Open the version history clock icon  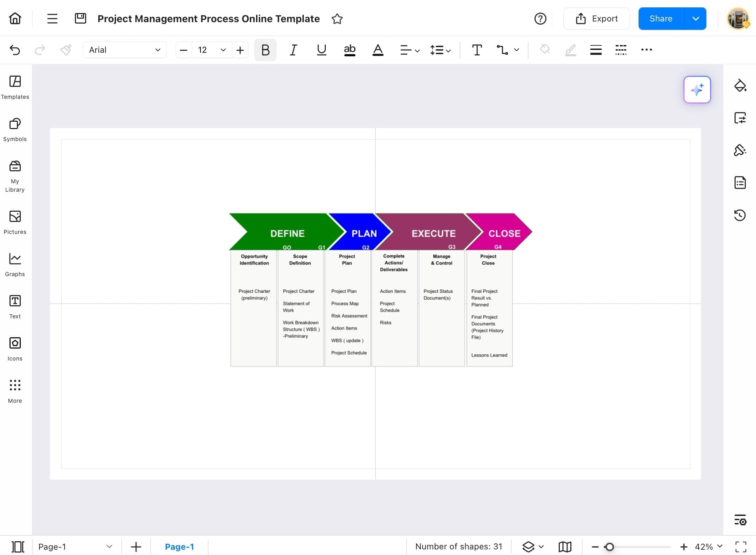point(740,215)
